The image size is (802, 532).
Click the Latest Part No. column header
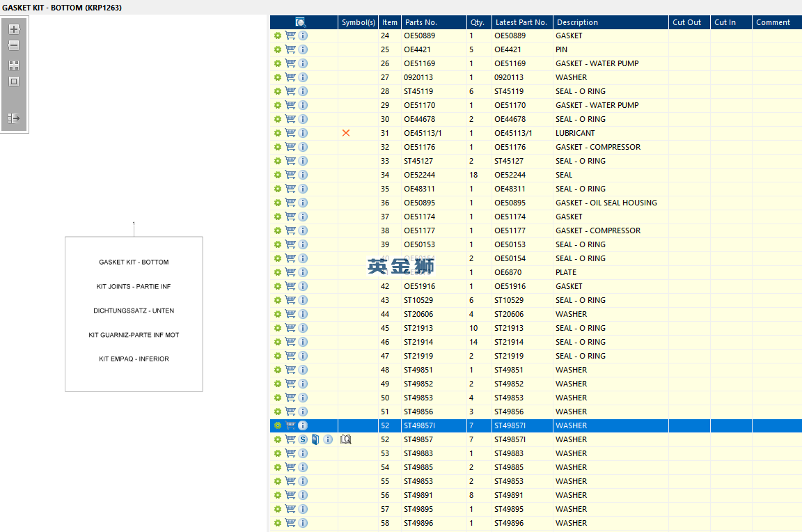pos(521,22)
